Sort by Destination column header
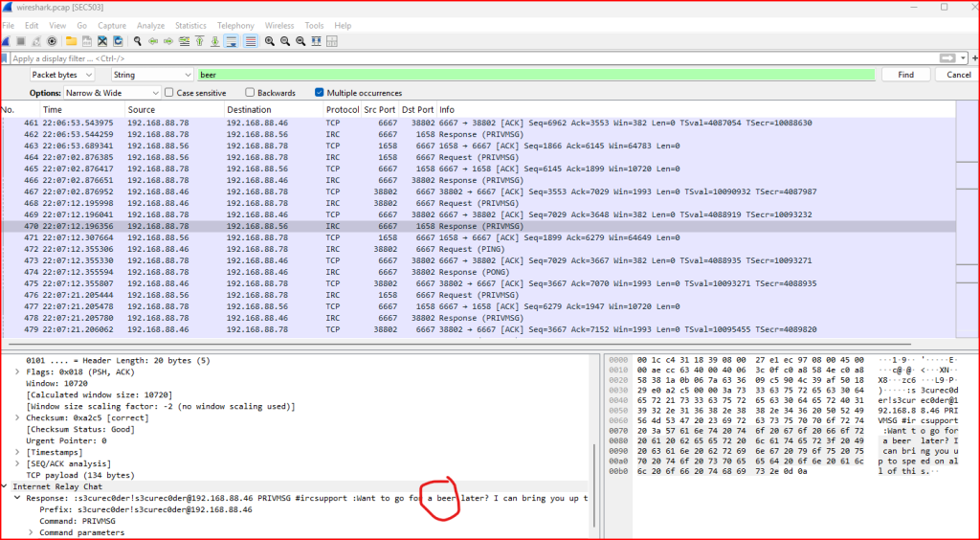Viewport: 980px width, 540px height. click(274, 109)
